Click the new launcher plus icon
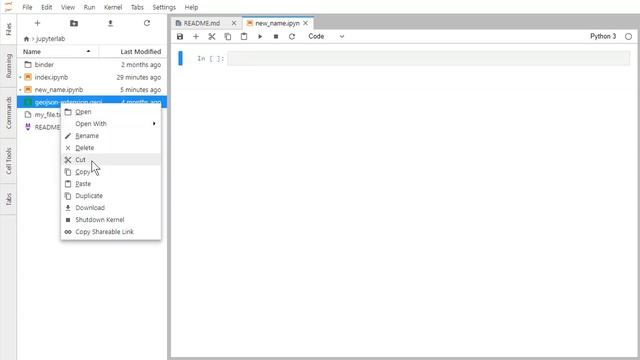Screen dimensions: 640x360 [x=37, y=23]
